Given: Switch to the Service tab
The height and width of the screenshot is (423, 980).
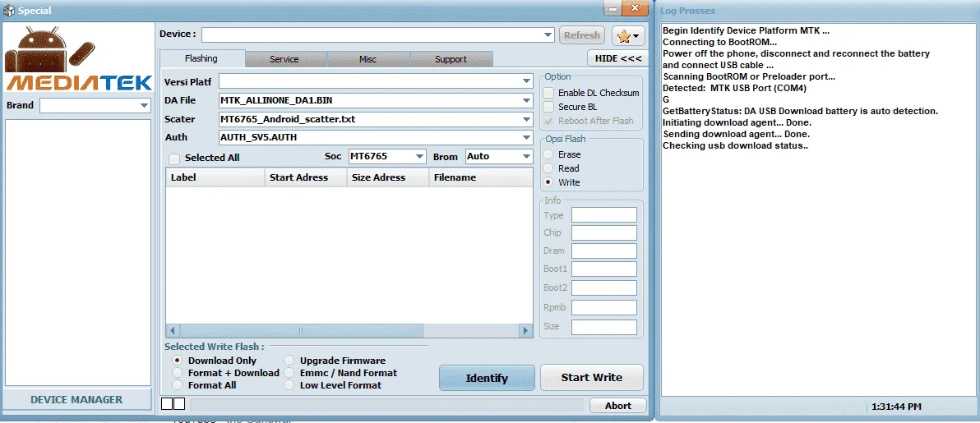Looking at the screenshot, I should [284, 59].
